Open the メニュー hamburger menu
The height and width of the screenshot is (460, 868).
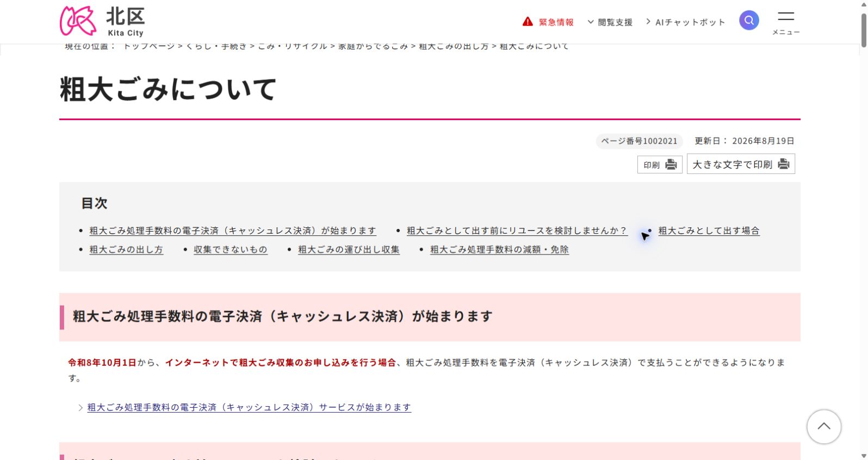pos(786,23)
